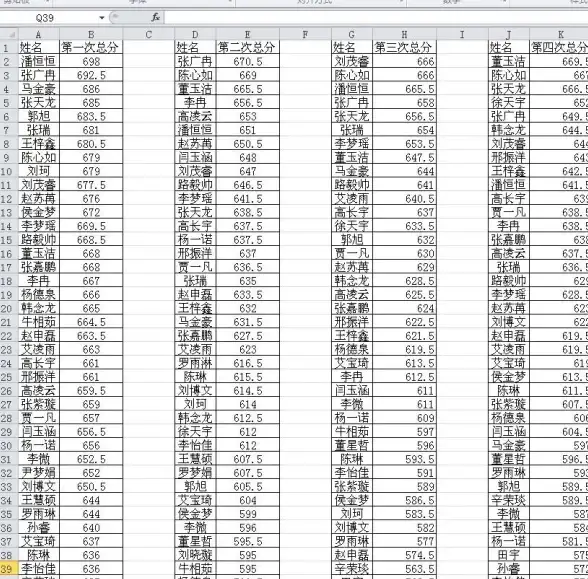
Task: Select the cell with score 616.5
Action: 248,363
